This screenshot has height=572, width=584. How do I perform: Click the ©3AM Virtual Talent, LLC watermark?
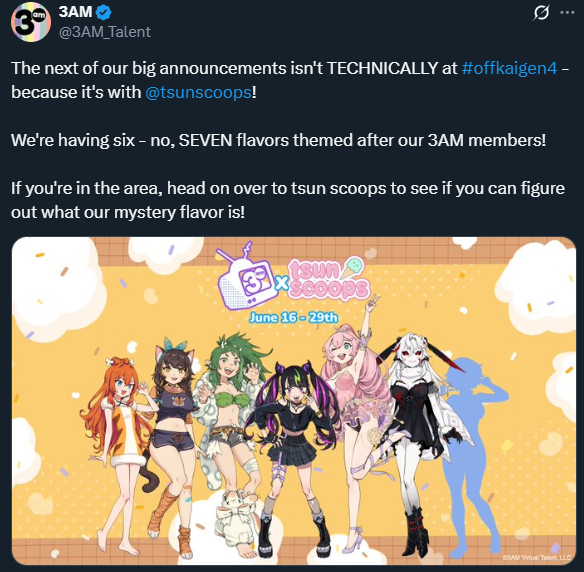[536, 557]
